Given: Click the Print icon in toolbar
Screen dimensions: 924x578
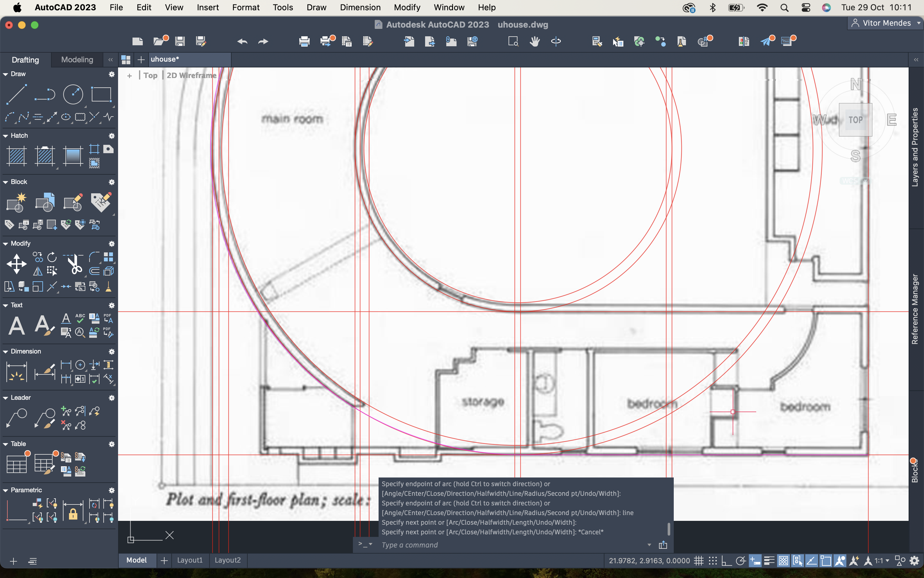Looking at the screenshot, I should pyautogui.click(x=304, y=41).
